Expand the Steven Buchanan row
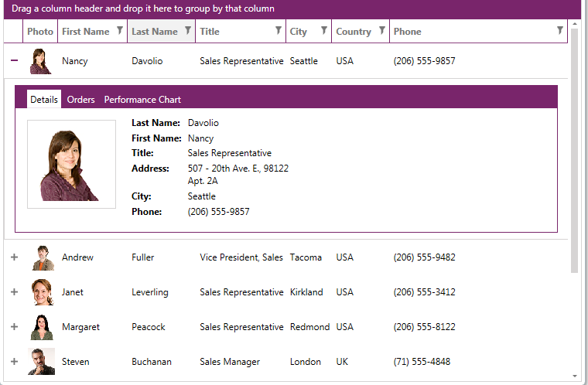The width and height of the screenshot is (588, 385). tap(14, 362)
